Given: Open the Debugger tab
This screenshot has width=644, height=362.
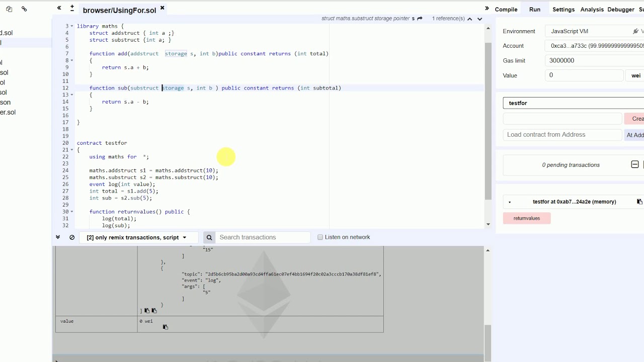Looking at the screenshot, I should click(x=621, y=10).
